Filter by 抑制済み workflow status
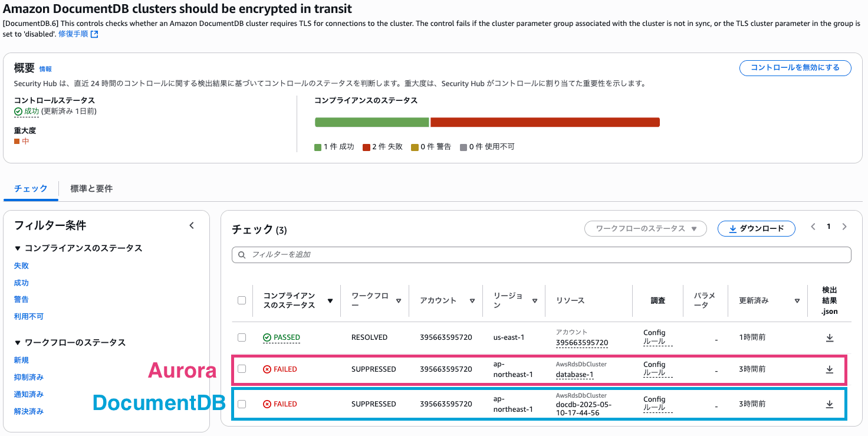This screenshot has width=868, height=436. point(29,378)
